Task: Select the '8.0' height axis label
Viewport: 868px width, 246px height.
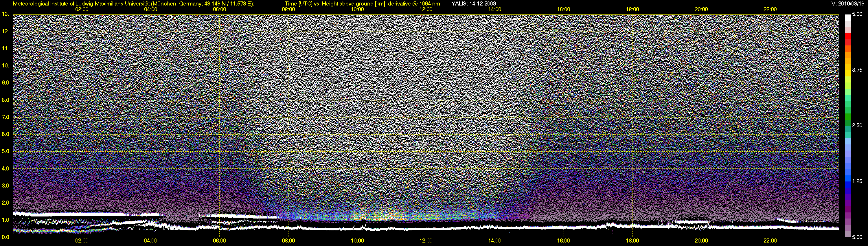Action: [5, 100]
